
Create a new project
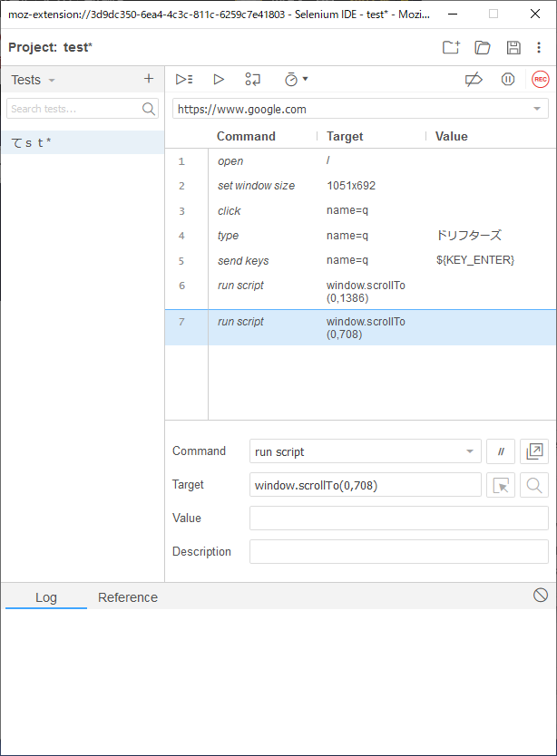pos(451,47)
